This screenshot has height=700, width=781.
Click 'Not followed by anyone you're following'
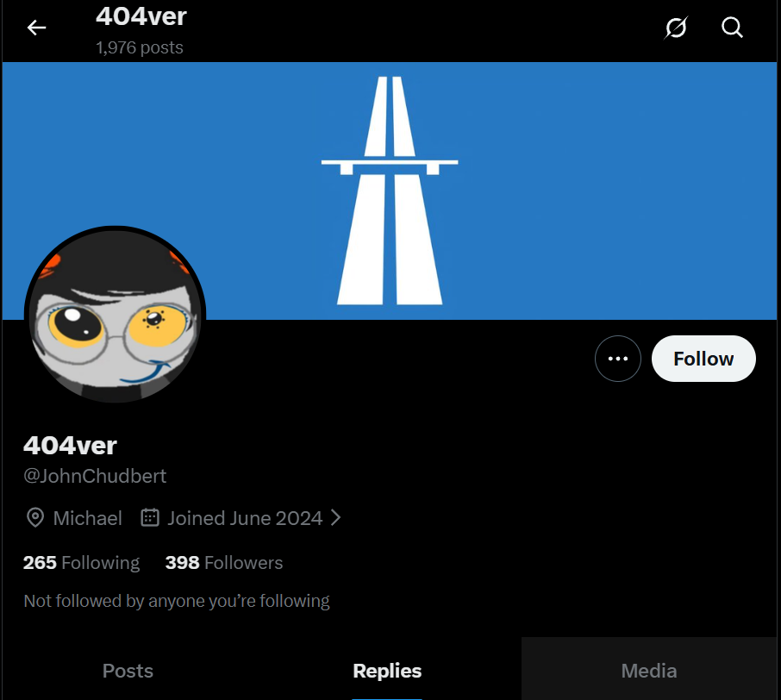177,601
